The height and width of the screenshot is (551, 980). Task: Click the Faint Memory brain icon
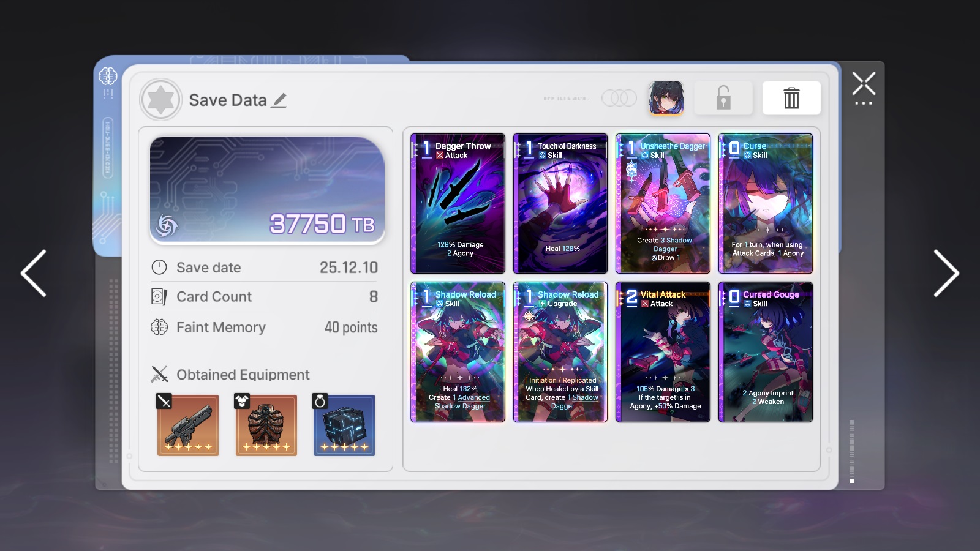coord(159,327)
